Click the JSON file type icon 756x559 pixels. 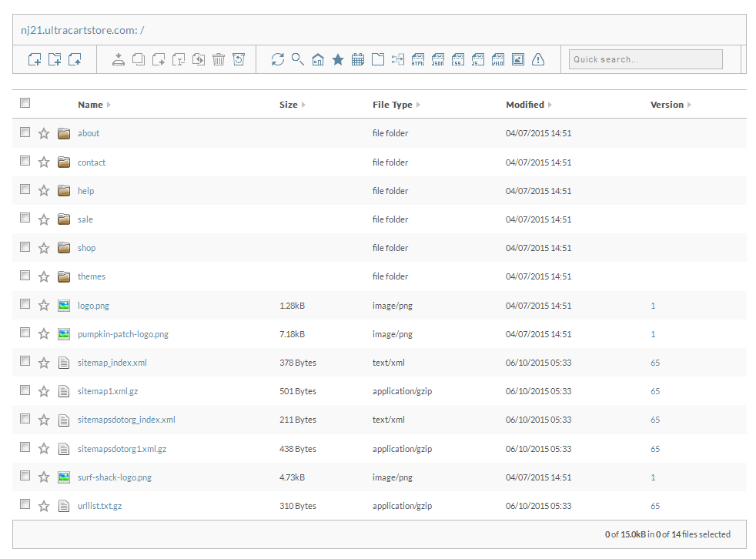tap(438, 59)
